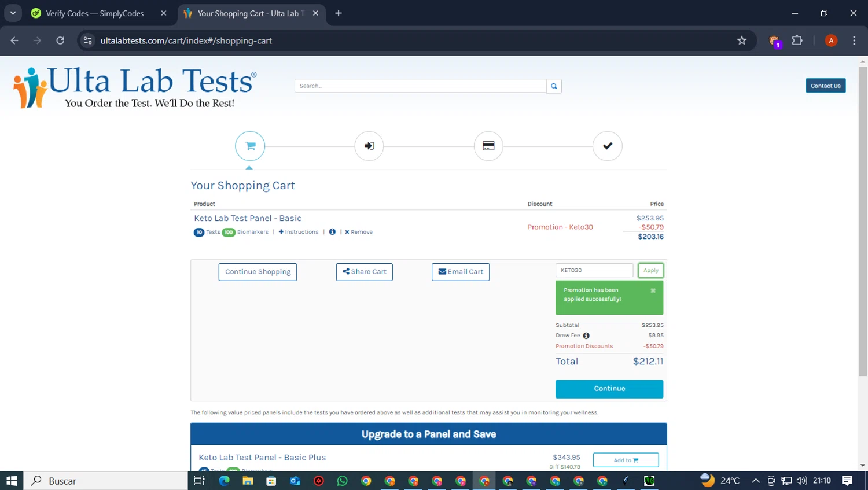Click the taskbar Buscar search box
This screenshot has width=868, height=490.
pyautogui.click(x=106, y=481)
